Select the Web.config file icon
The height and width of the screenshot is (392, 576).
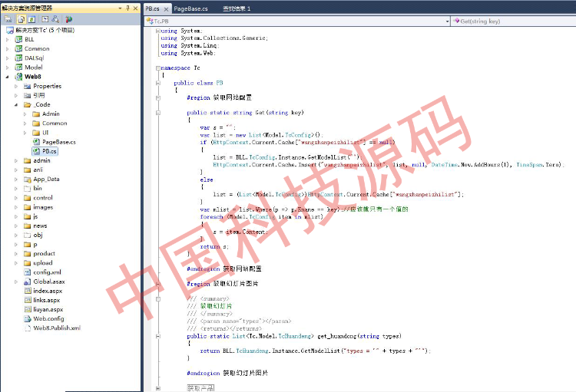(28, 318)
